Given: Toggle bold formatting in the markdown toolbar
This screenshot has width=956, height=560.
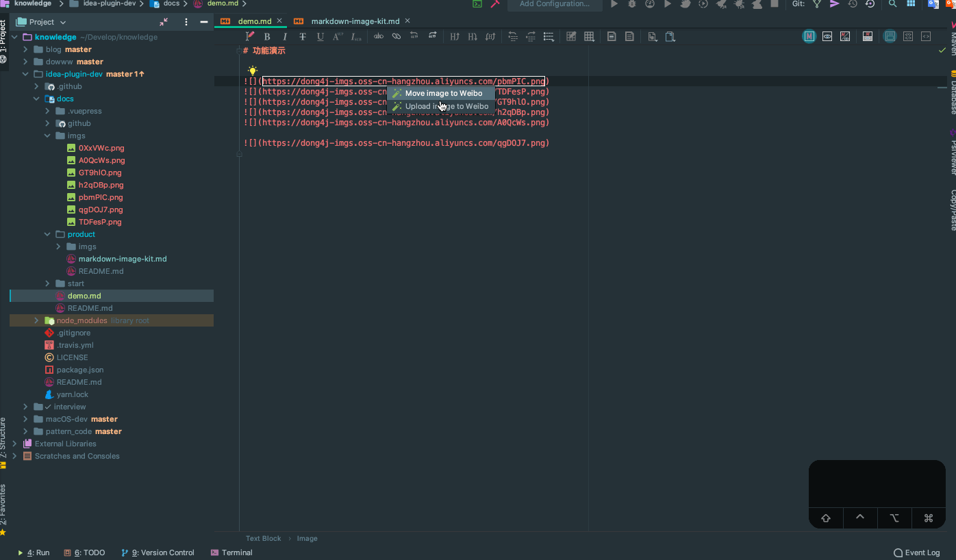Looking at the screenshot, I should point(267,37).
